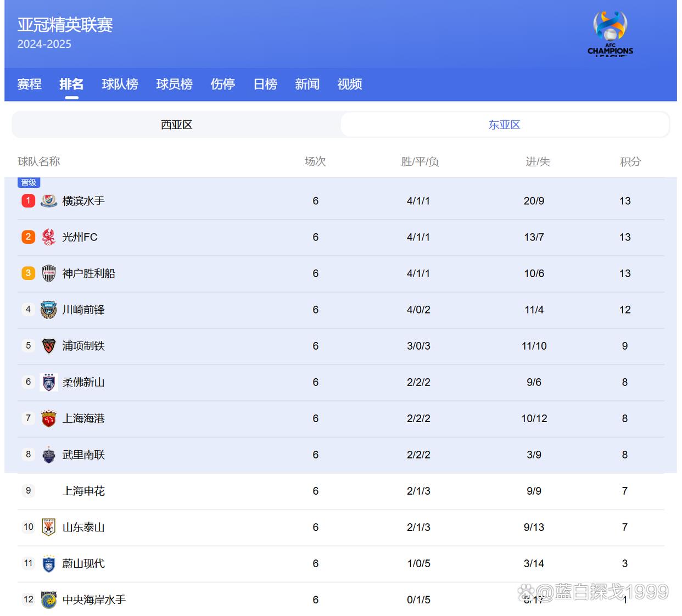Click the red rank 1 badge
682x616 pixels.
tap(29, 201)
